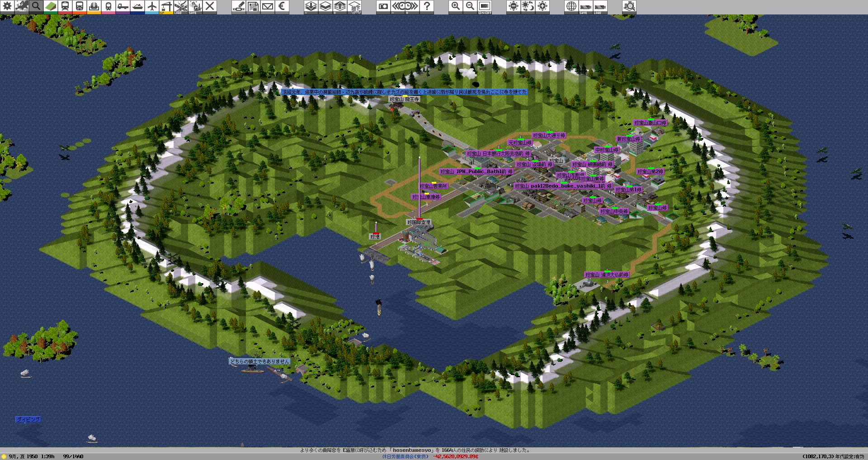Screen dimensions: 868x460
Task: Toggle the day and night cycle icon
Action: point(528,7)
